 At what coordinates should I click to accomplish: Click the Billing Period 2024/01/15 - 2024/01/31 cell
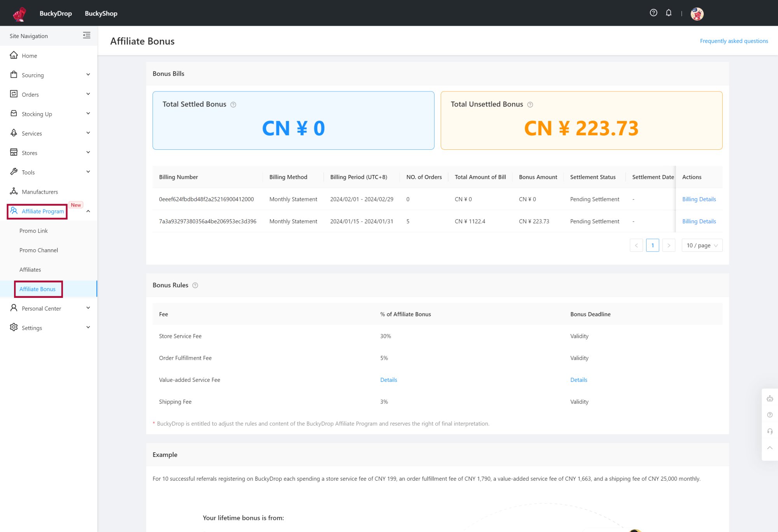(362, 221)
